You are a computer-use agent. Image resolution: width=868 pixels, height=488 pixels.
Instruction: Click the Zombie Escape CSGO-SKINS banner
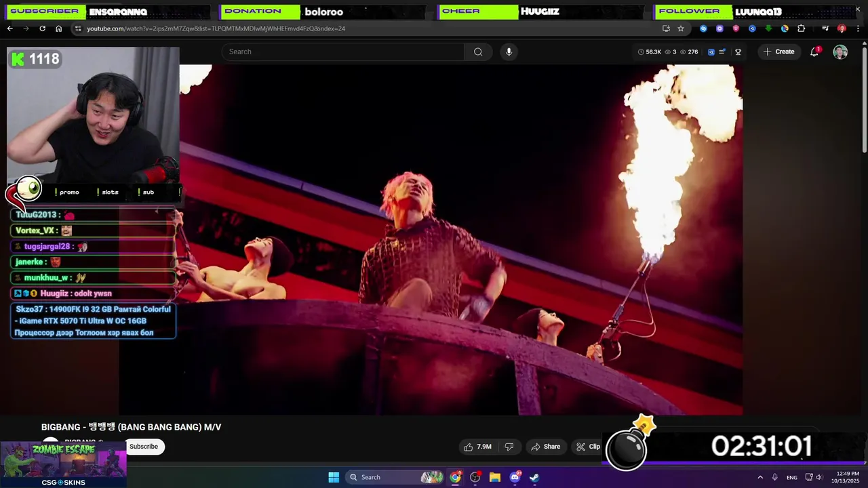(x=64, y=464)
